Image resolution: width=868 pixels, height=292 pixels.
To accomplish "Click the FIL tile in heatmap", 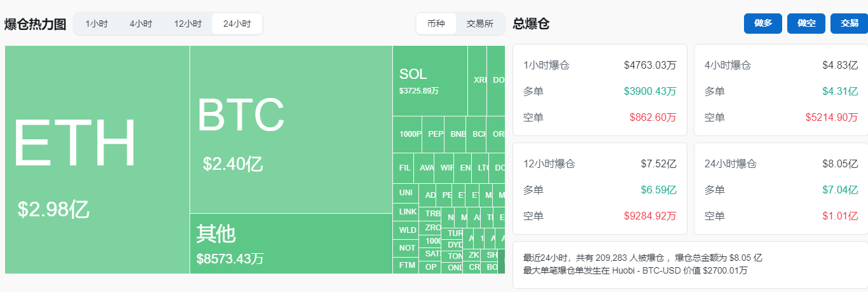I will click(404, 169).
